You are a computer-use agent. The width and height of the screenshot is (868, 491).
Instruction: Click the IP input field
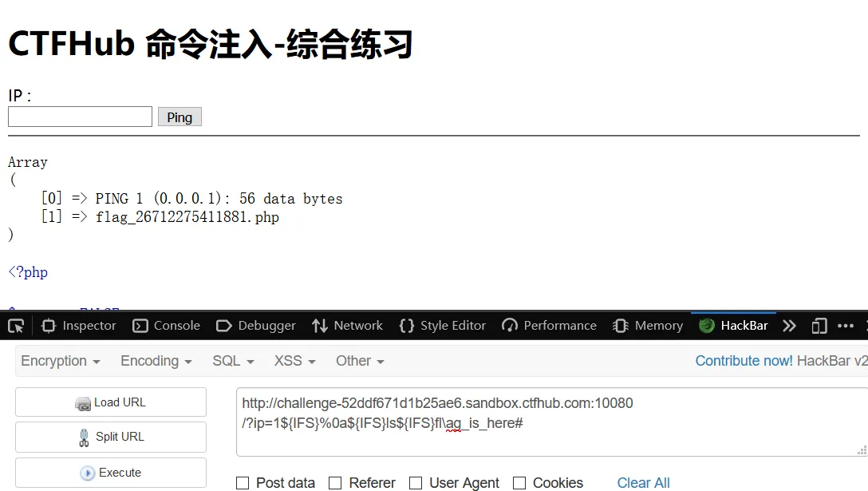(x=81, y=117)
